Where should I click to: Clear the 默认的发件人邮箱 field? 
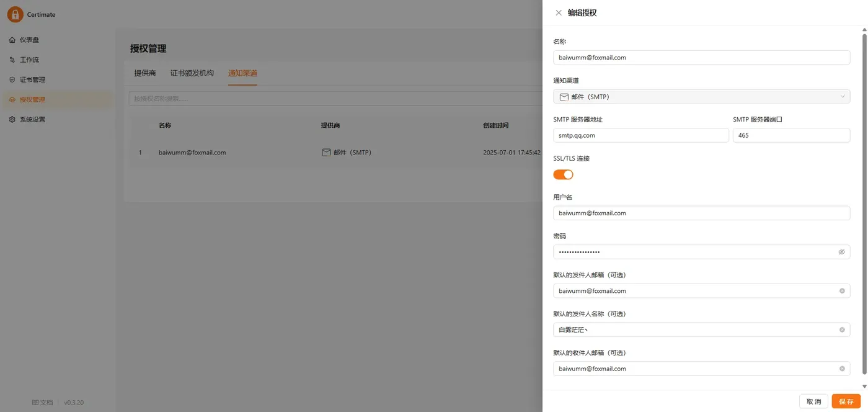842,291
